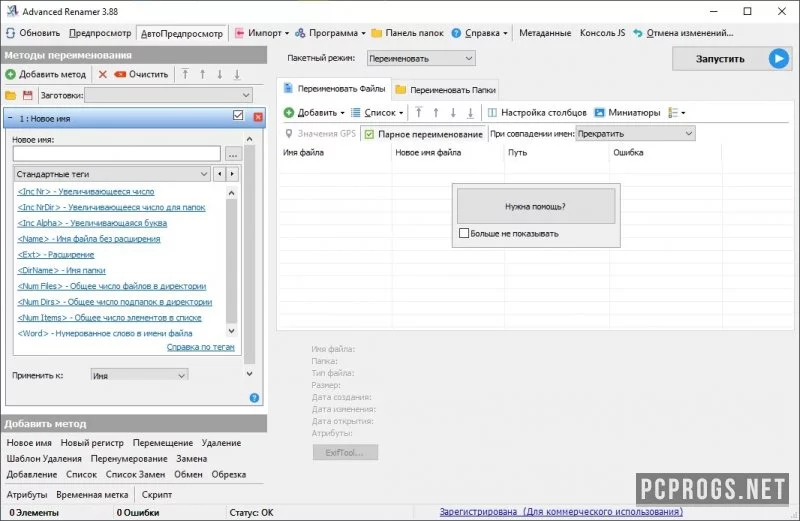
Task: Open the При совпадении имен dropdown
Action: [x=635, y=134]
